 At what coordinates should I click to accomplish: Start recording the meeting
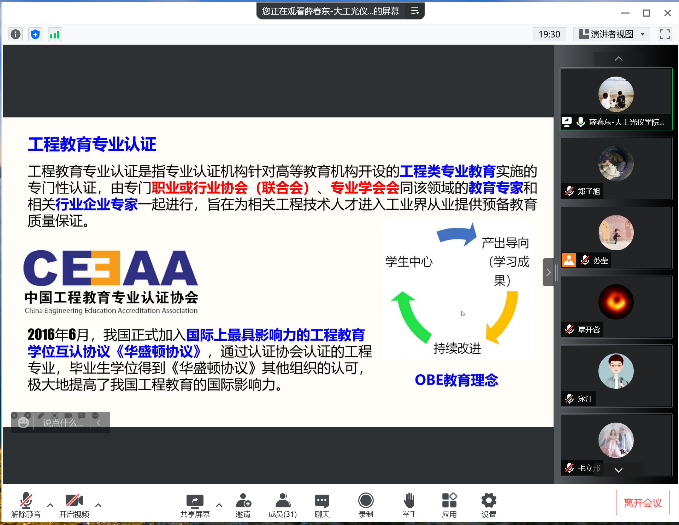click(366, 505)
